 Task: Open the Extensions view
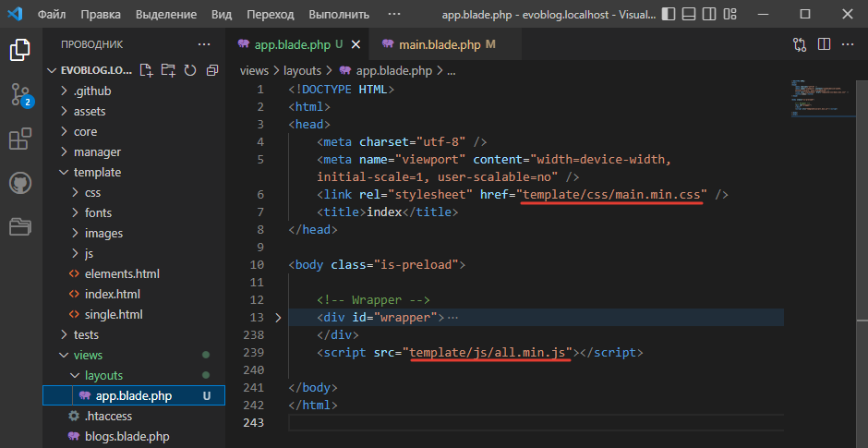20,139
